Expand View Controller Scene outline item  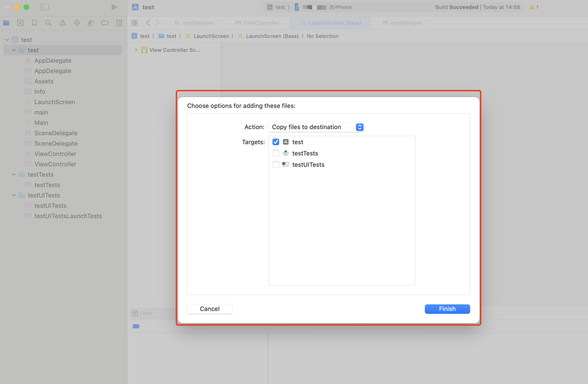coord(136,50)
